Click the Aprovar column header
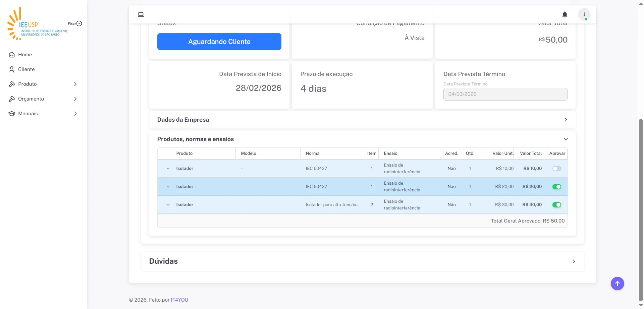Viewport: 644px width, 309px height. click(x=557, y=153)
